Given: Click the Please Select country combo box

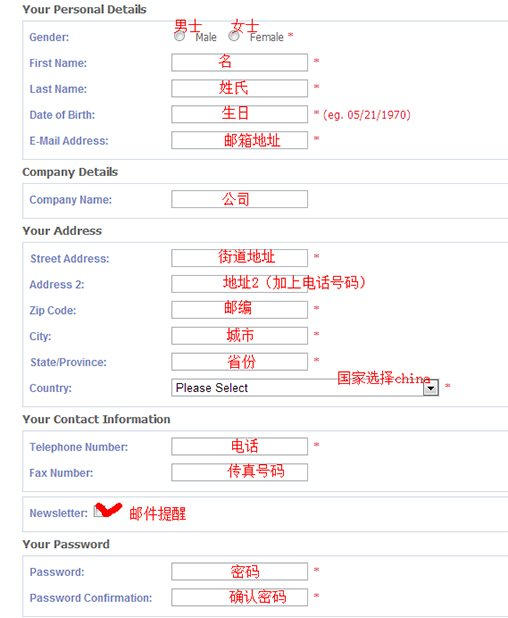Looking at the screenshot, I should coord(305,388).
